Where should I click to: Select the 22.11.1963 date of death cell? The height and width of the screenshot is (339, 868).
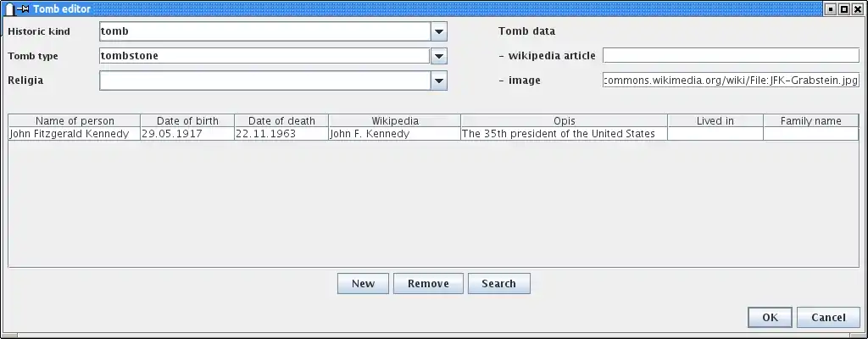[x=281, y=134]
